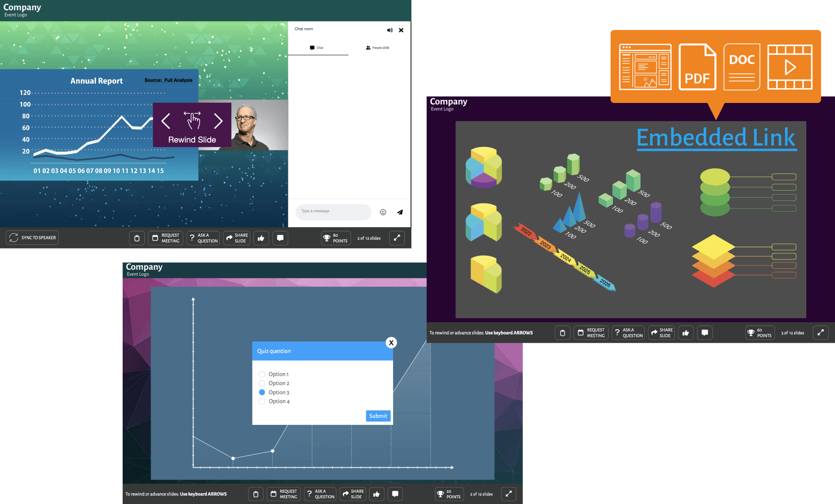Click the swipe hand icon in Rewind Slide overlay
835x504 pixels.
(192, 120)
